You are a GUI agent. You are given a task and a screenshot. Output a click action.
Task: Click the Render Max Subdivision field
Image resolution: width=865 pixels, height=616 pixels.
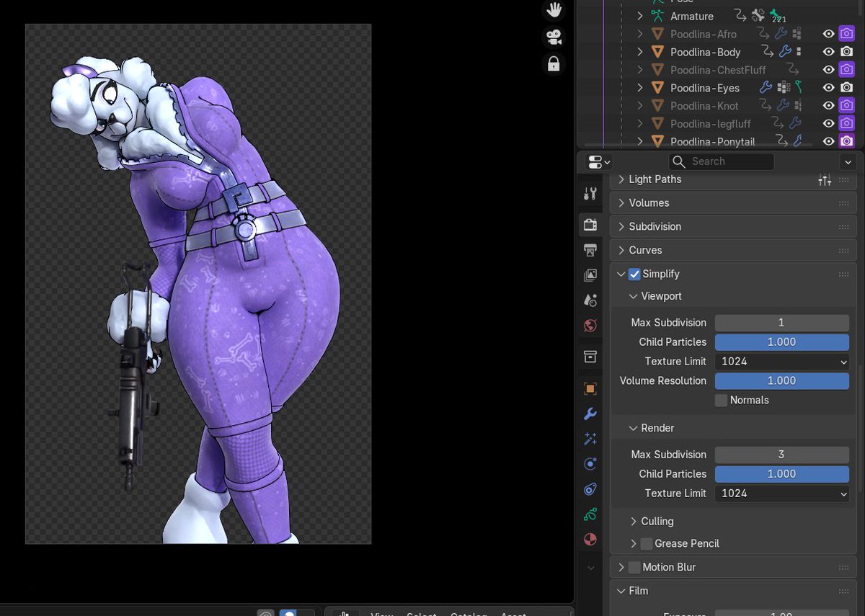coord(781,455)
